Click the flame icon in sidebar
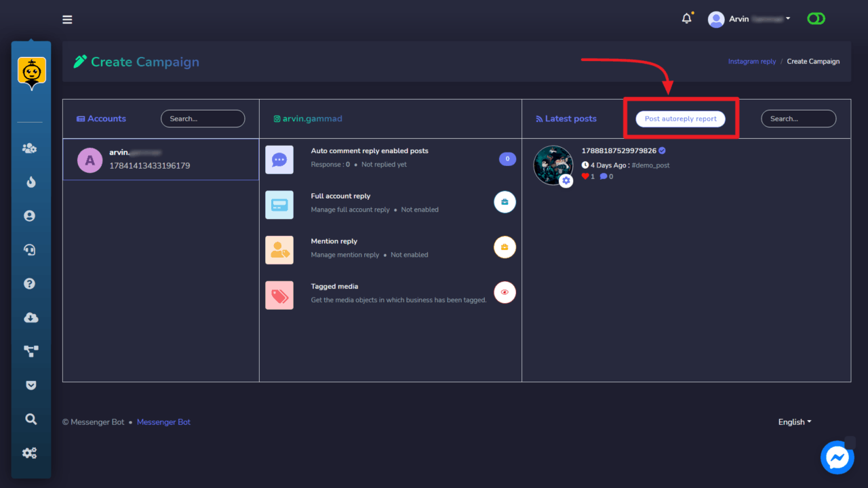This screenshot has height=488, width=868. pos(30,182)
